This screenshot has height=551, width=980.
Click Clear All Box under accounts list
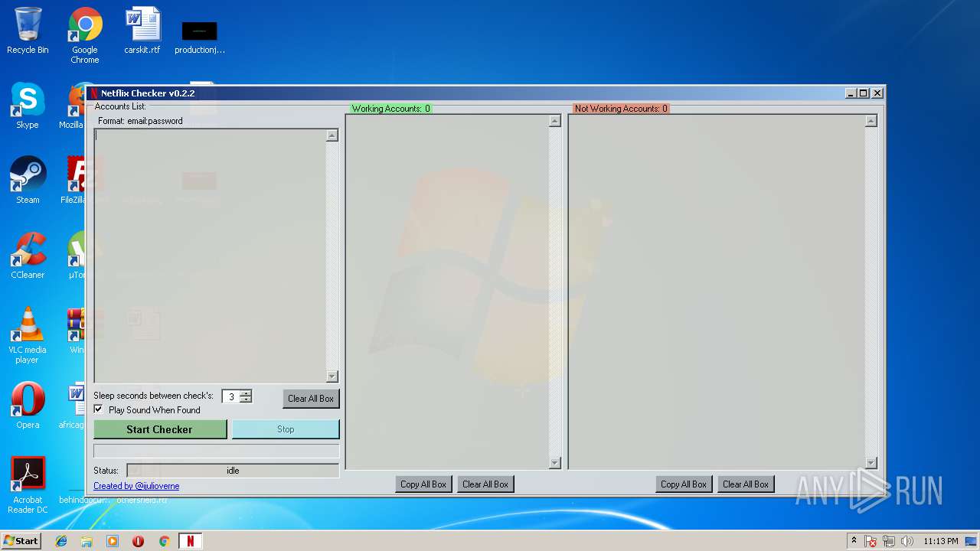311,399
